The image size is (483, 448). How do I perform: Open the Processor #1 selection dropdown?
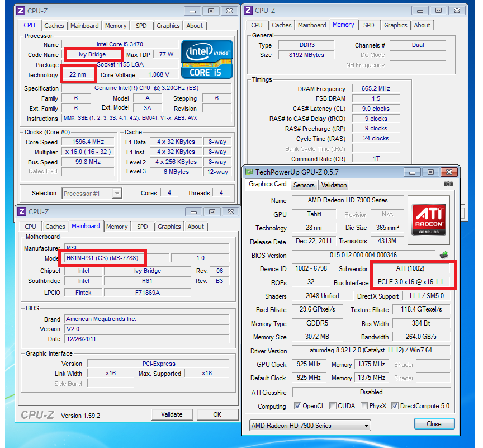(x=92, y=193)
